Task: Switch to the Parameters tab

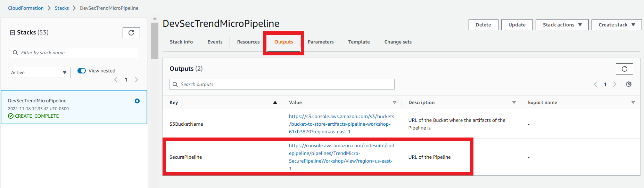Action: [321, 42]
